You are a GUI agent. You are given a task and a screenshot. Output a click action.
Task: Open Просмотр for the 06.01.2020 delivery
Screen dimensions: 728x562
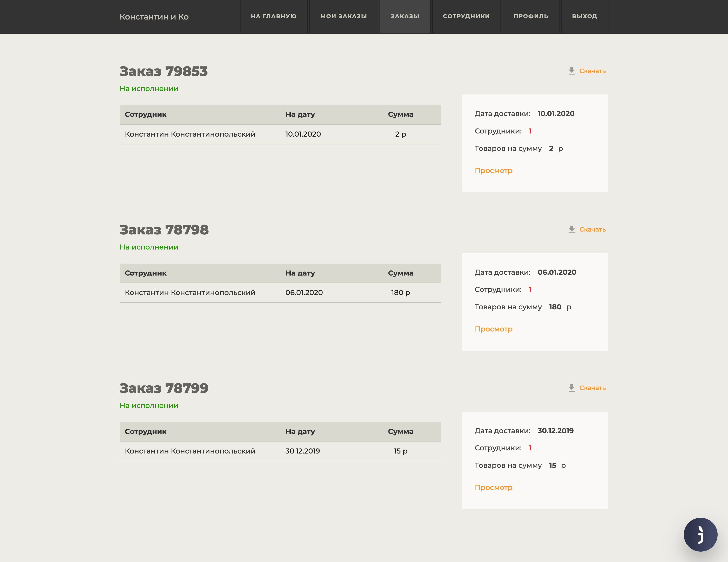493,329
